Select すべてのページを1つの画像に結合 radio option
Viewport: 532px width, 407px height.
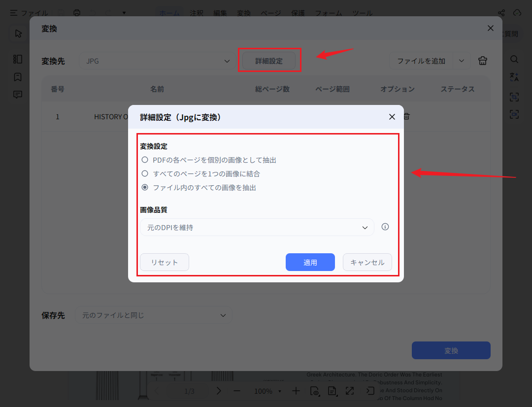[x=145, y=173]
